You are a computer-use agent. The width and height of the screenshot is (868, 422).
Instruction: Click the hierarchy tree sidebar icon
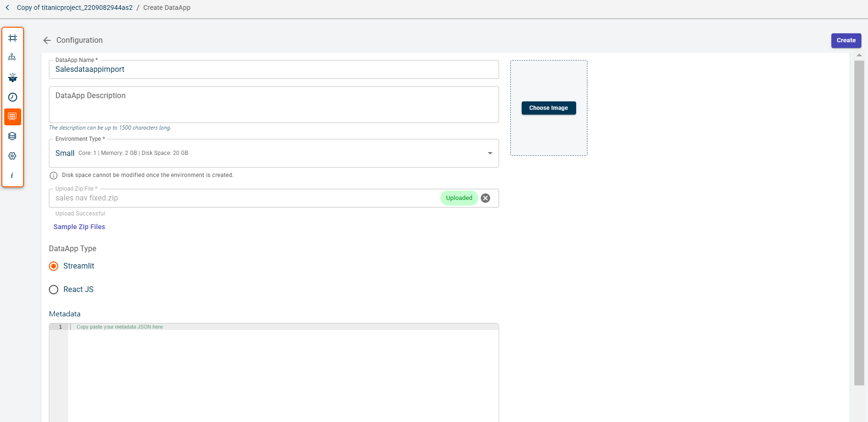12,57
